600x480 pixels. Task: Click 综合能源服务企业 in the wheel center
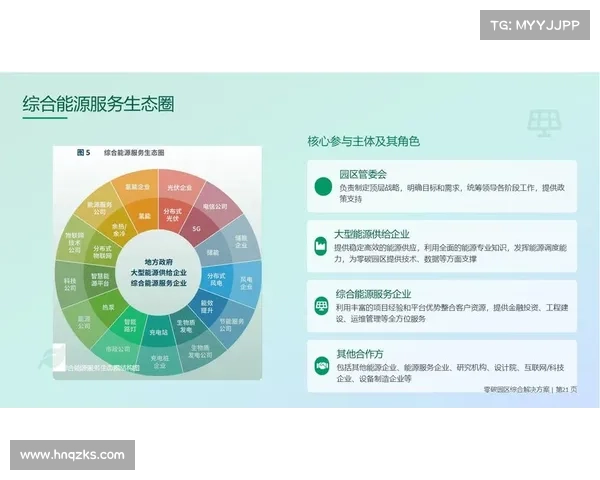158,283
